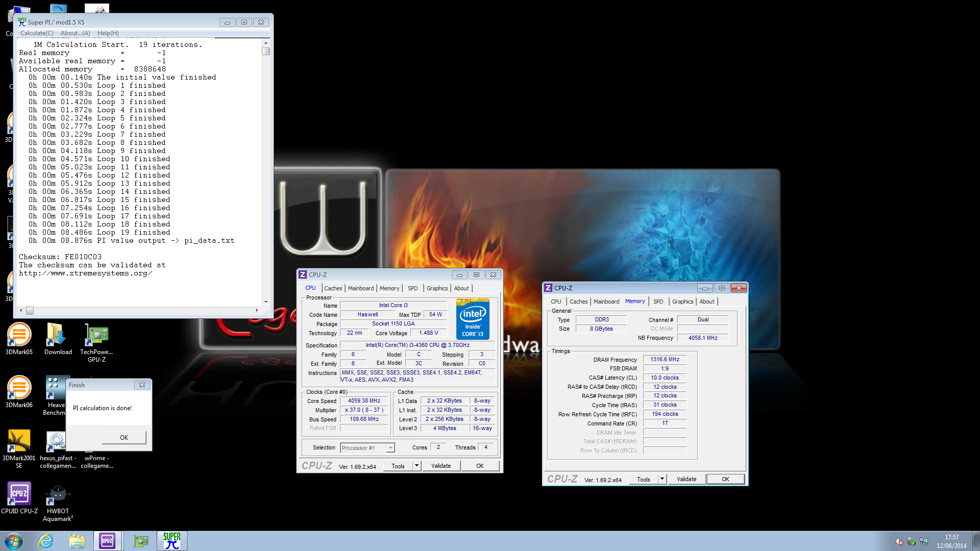
Task: Open Help menu in Super PI
Action: 108,33
